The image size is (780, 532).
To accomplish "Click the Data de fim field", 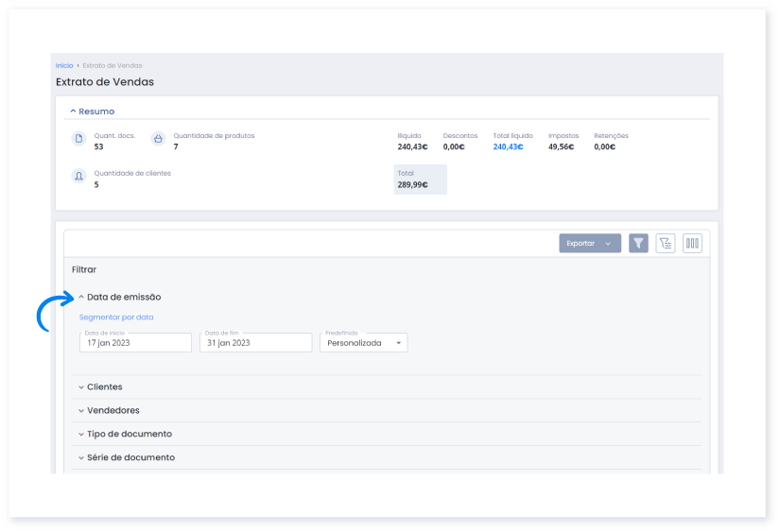I will (255, 343).
